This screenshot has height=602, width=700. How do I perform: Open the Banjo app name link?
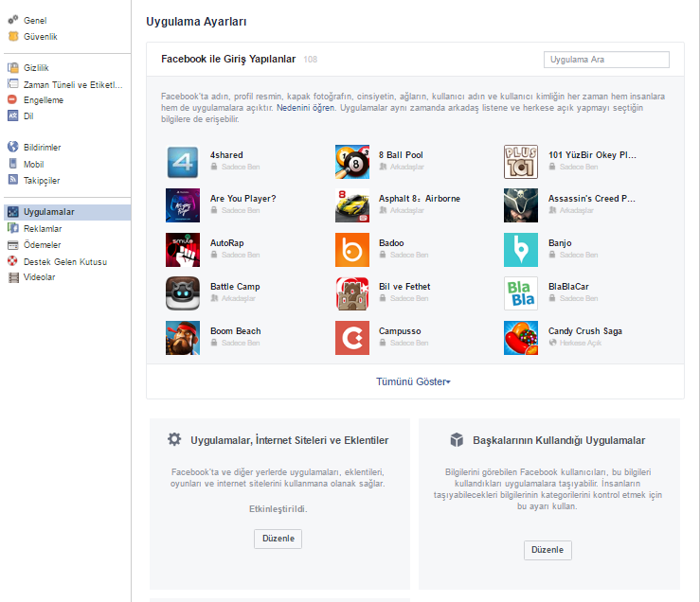[x=560, y=243]
